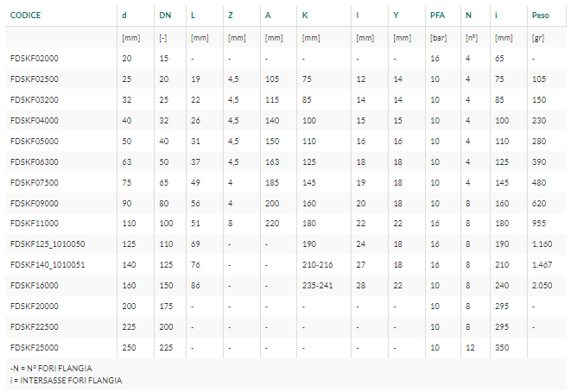Viewport: 571px width, 392px height.
Task: Click code FDSKF125_1010050
Action: point(48,243)
